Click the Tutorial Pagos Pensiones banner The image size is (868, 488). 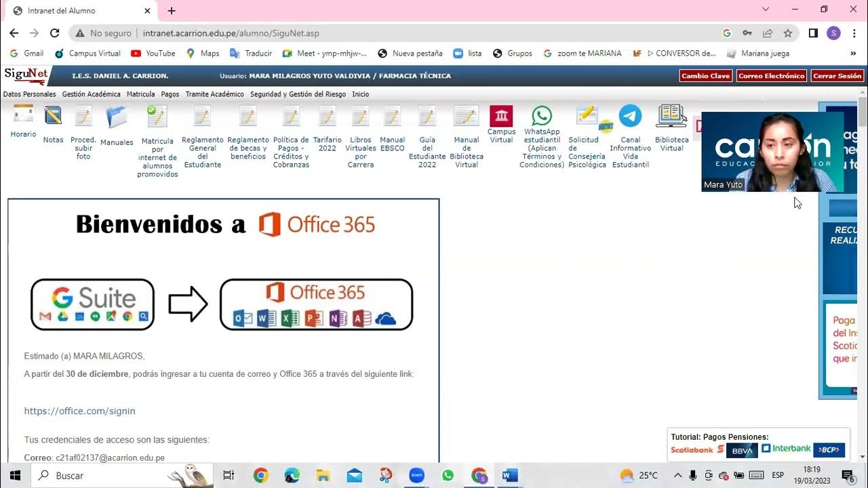pos(759,444)
